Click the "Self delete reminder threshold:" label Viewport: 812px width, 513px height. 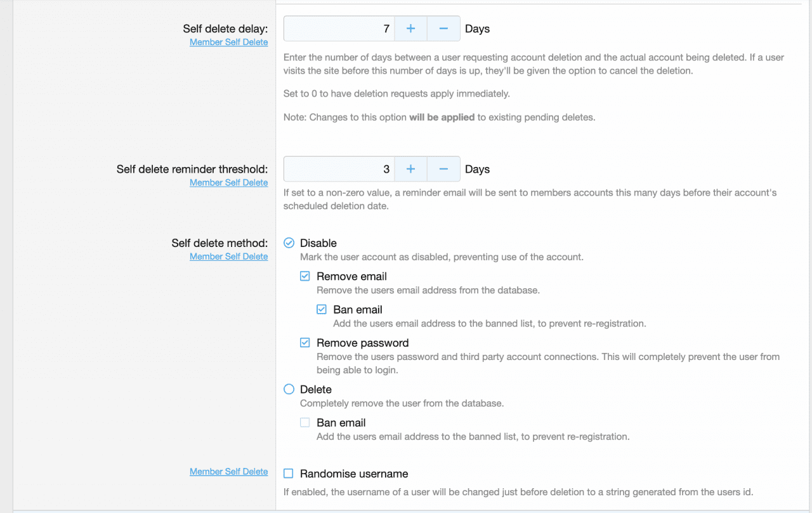tap(192, 170)
